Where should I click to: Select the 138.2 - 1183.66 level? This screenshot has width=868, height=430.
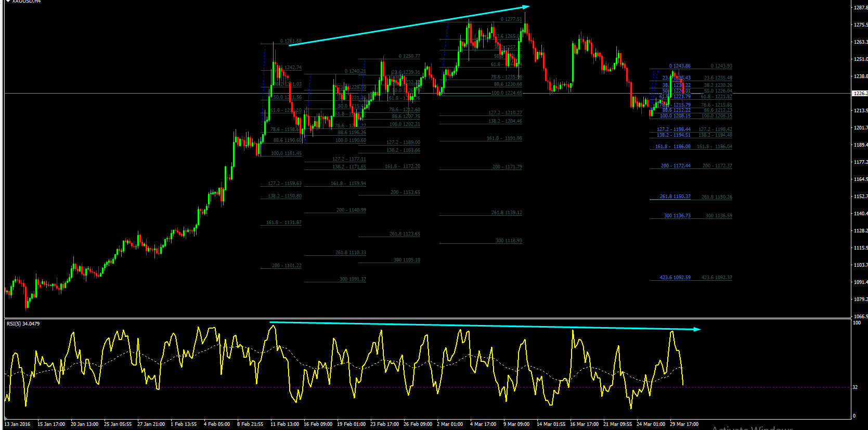[x=403, y=150]
